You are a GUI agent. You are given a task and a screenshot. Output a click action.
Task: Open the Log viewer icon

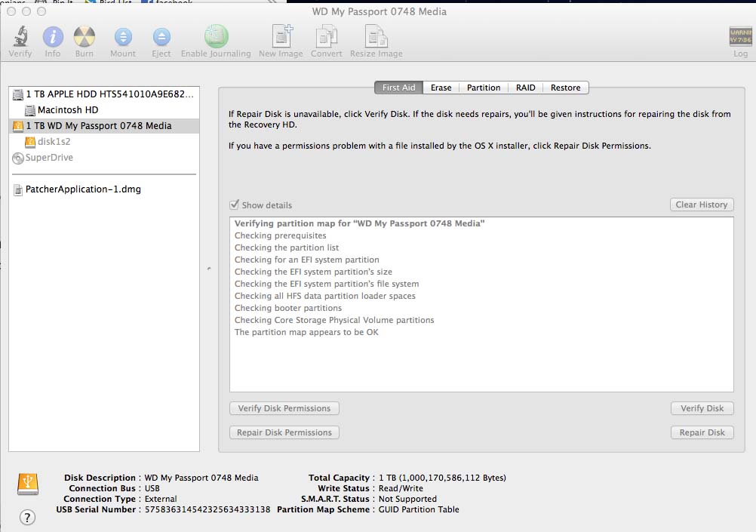(x=740, y=36)
